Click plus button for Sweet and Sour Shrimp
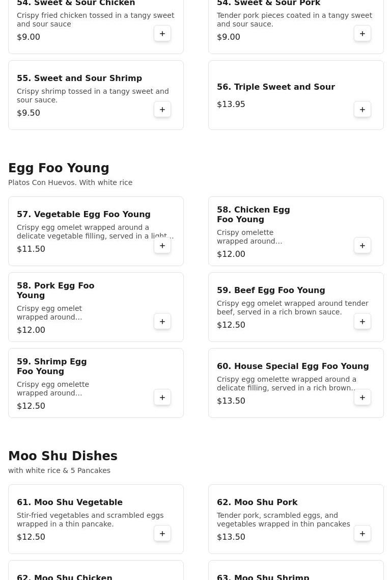The image size is (392, 580). point(162,110)
